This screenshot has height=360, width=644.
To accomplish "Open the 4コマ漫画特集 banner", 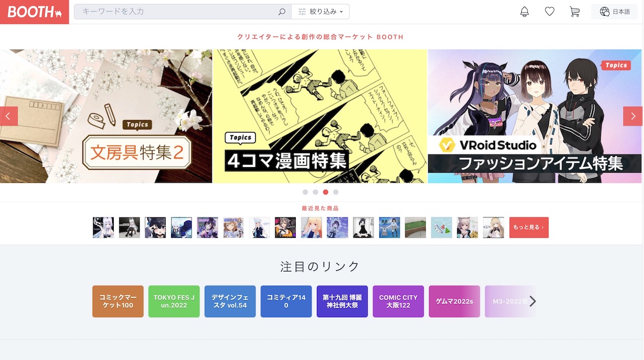I will pyautogui.click(x=319, y=116).
